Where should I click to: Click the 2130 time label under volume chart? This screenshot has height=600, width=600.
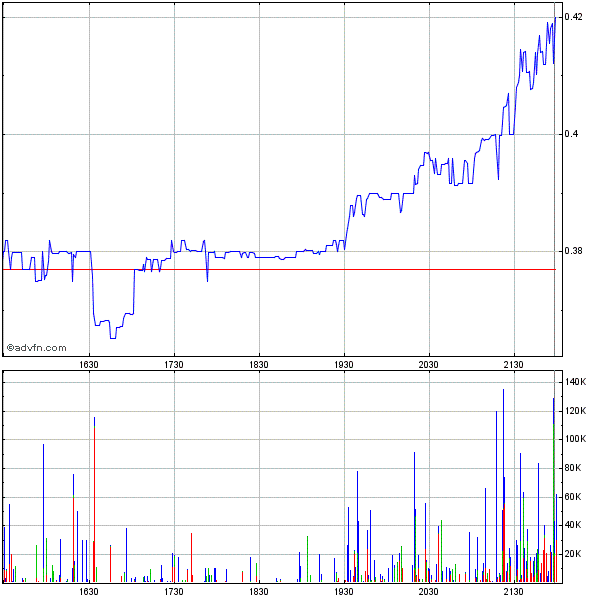coord(513,592)
